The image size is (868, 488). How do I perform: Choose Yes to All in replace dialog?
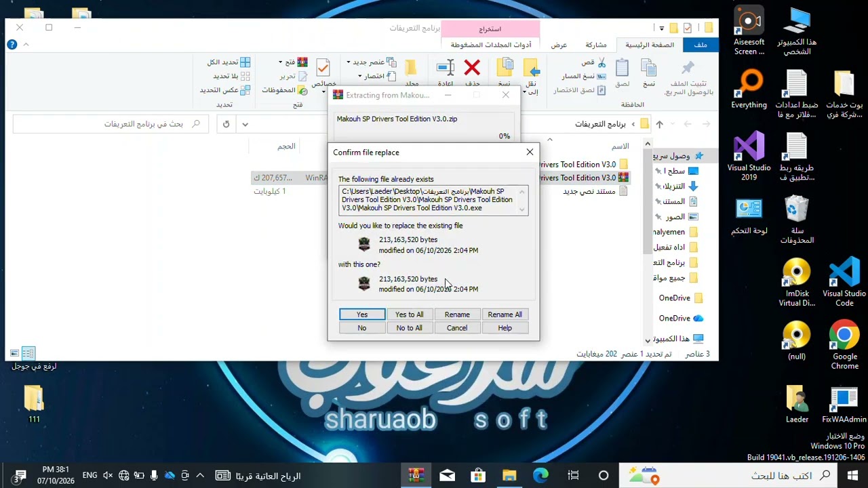coord(410,314)
